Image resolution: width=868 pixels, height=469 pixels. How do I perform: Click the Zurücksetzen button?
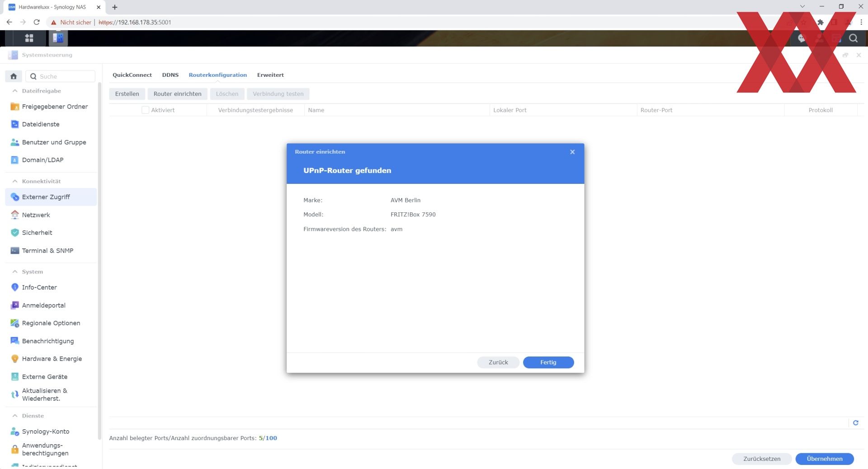[x=762, y=459]
